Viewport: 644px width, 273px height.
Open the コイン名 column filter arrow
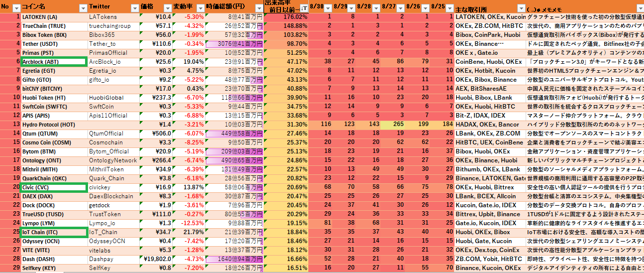[x=83, y=8]
